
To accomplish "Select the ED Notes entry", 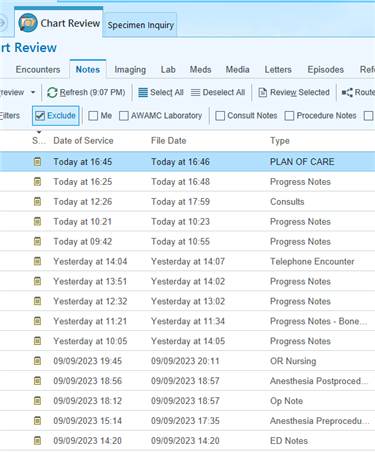I will pyautogui.click(x=289, y=441).
